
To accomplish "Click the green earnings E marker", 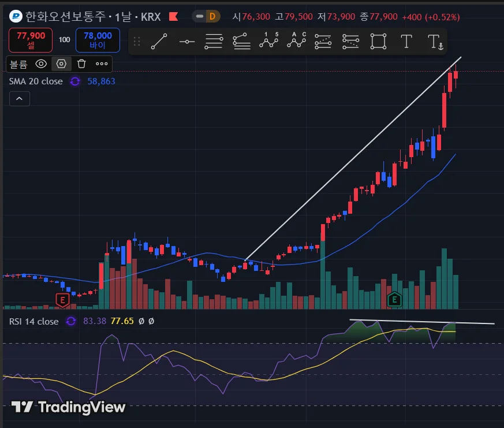I will point(394,300).
